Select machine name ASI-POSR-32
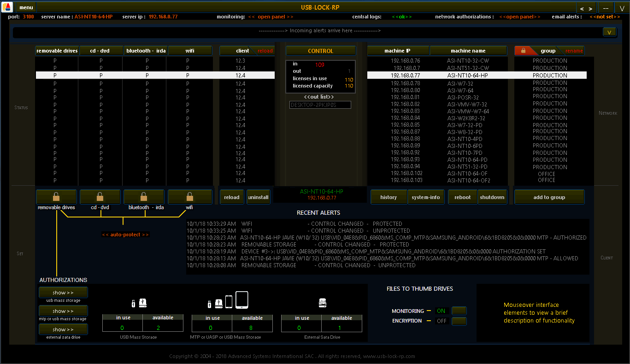This screenshot has height=364, width=630. (x=463, y=97)
